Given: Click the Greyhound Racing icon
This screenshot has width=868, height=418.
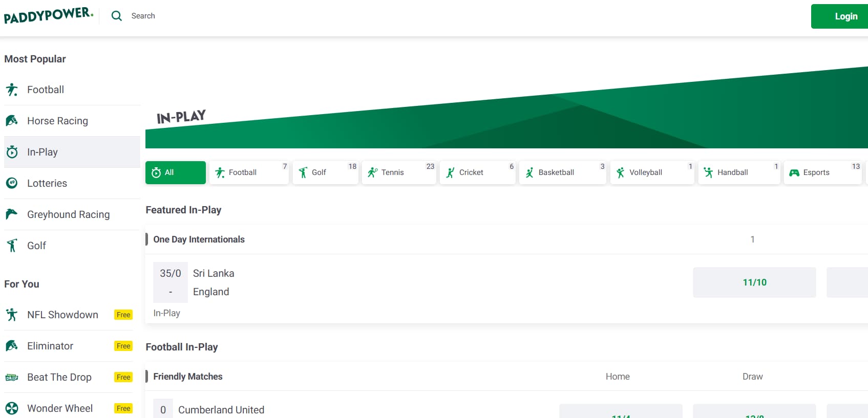Looking at the screenshot, I should tap(12, 214).
